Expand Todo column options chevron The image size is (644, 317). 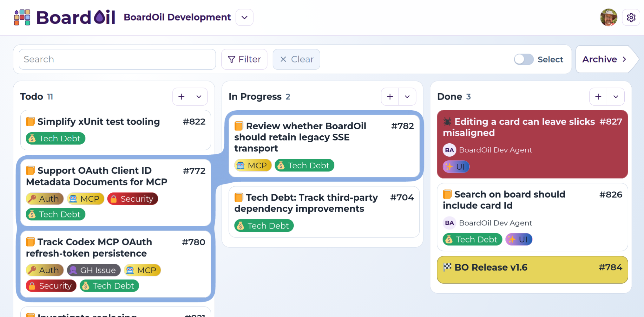[199, 97]
